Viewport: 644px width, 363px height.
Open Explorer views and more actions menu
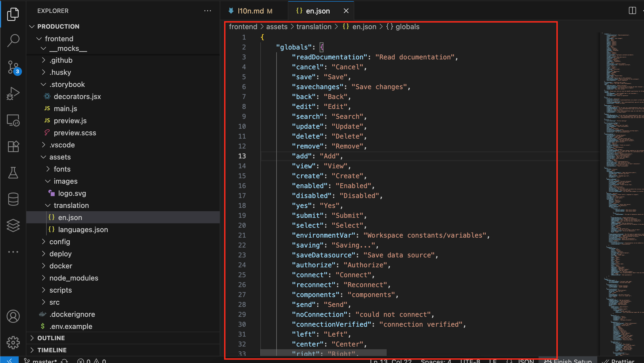point(208,11)
